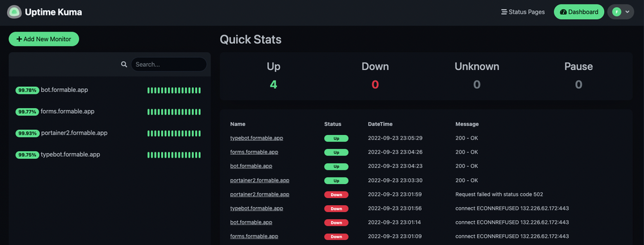
Task: Click the Pause stat label
Action: [578, 66]
